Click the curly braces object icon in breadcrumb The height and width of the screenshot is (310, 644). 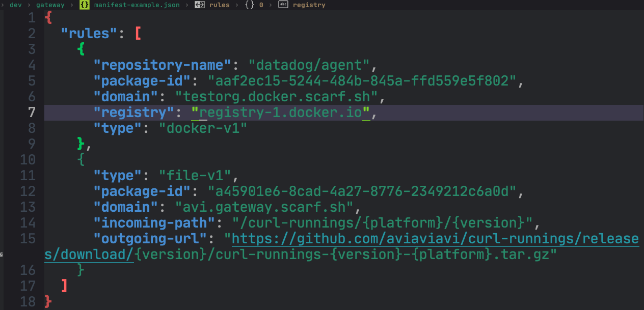point(250,5)
